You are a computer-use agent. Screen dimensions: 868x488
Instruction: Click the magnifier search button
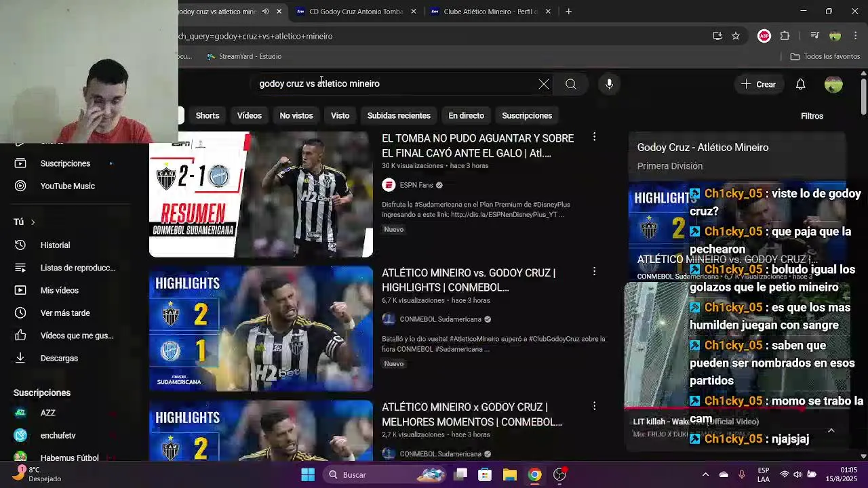point(571,84)
